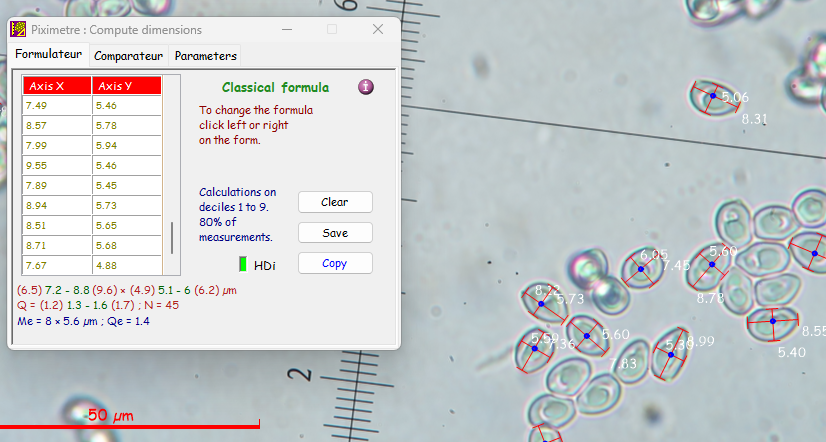Click blue center dot of spore 6.05
This screenshot has width=826, height=442.
click(640, 268)
